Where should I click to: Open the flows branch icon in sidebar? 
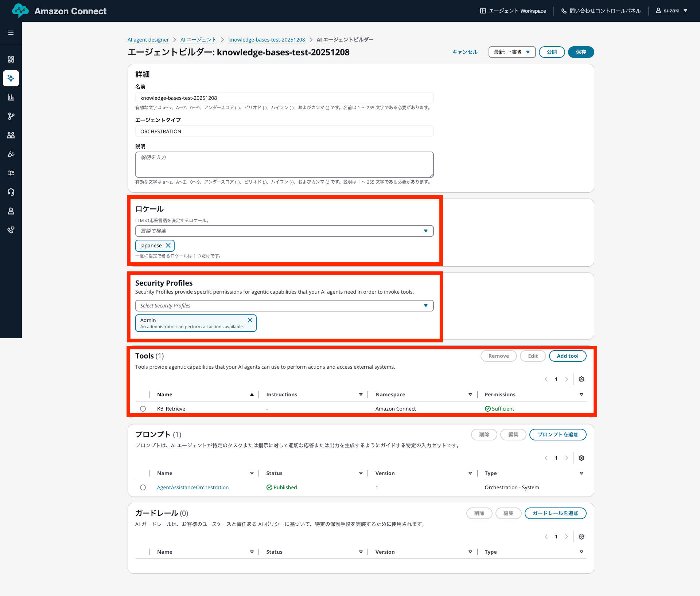[x=11, y=116]
